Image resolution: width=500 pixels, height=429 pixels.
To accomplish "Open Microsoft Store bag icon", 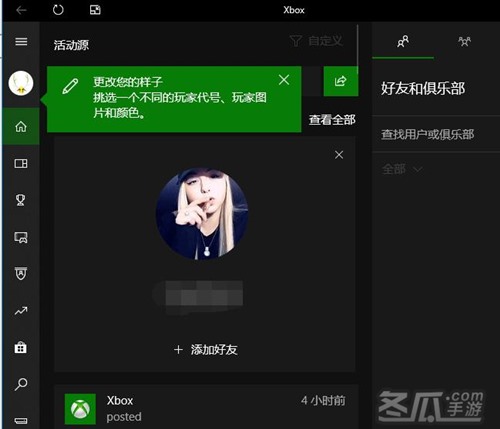I will 21,347.
